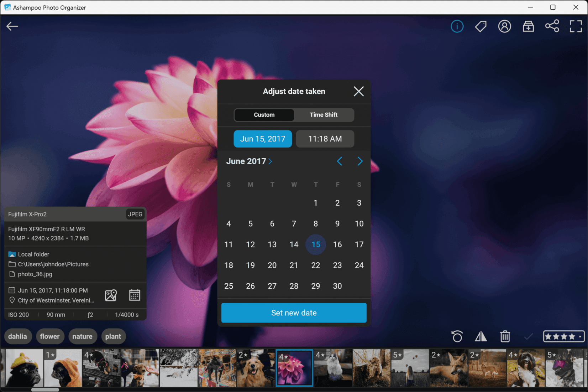This screenshot has width=588, height=392.
Task: Go to the next month
Action: click(x=360, y=161)
